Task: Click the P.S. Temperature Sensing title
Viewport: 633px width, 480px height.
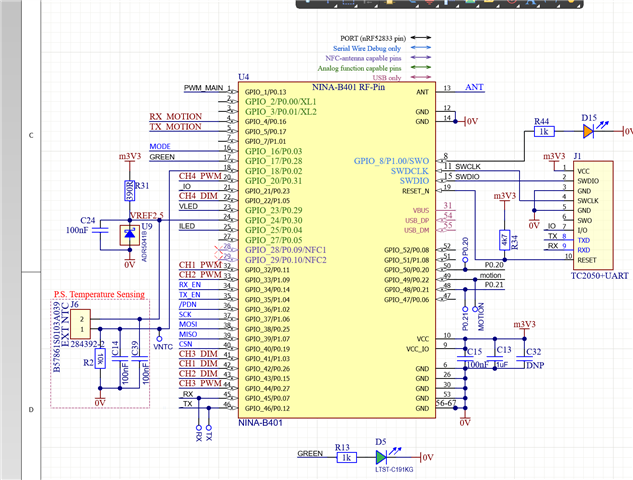Action: [99, 294]
